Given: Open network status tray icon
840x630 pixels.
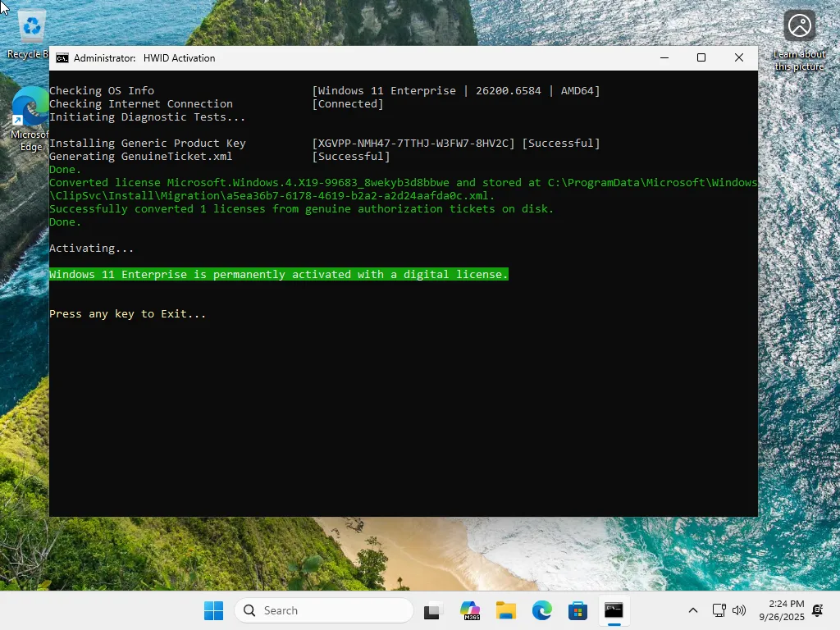Looking at the screenshot, I should [719, 610].
